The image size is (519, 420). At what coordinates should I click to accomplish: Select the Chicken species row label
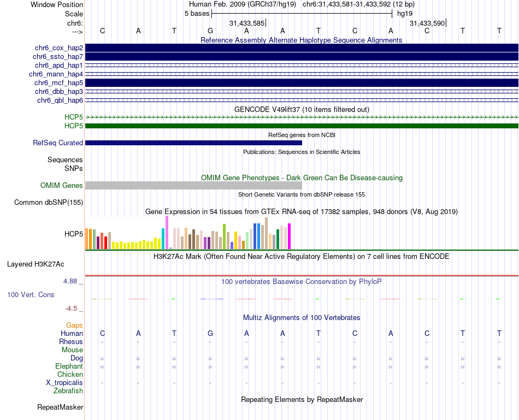70,374
